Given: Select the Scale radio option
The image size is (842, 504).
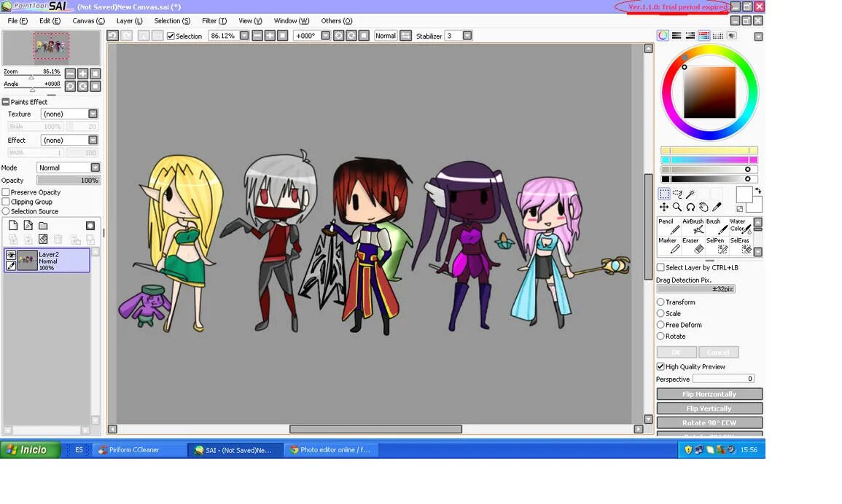Looking at the screenshot, I should 660,313.
